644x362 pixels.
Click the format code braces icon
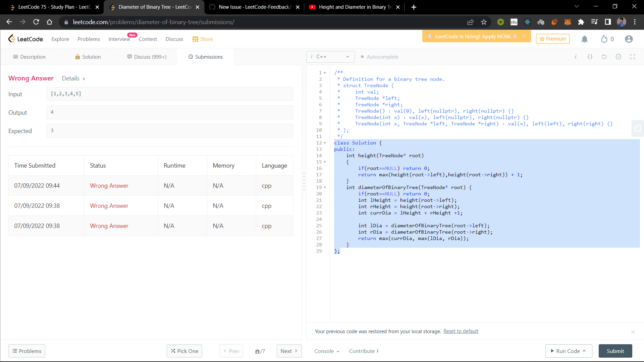[x=590, y=57]
